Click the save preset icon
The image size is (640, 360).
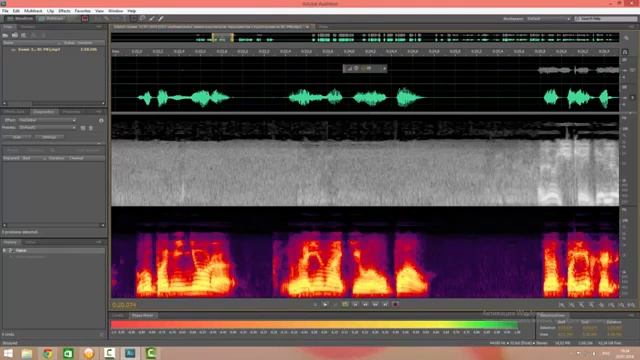point(83,128)
